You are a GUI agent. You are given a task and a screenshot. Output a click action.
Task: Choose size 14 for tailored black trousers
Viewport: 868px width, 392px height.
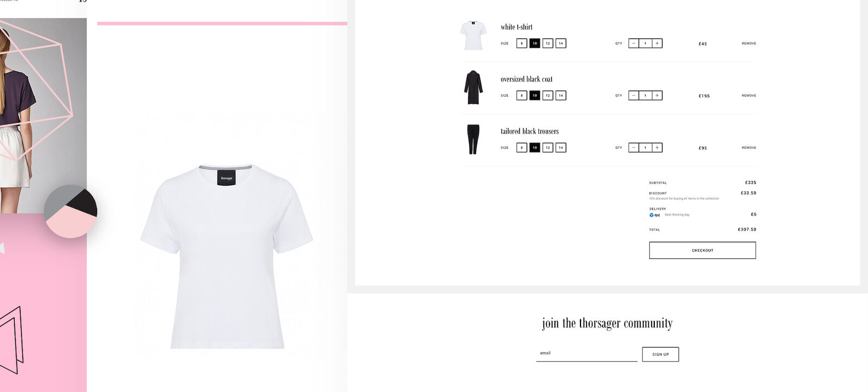561,148
